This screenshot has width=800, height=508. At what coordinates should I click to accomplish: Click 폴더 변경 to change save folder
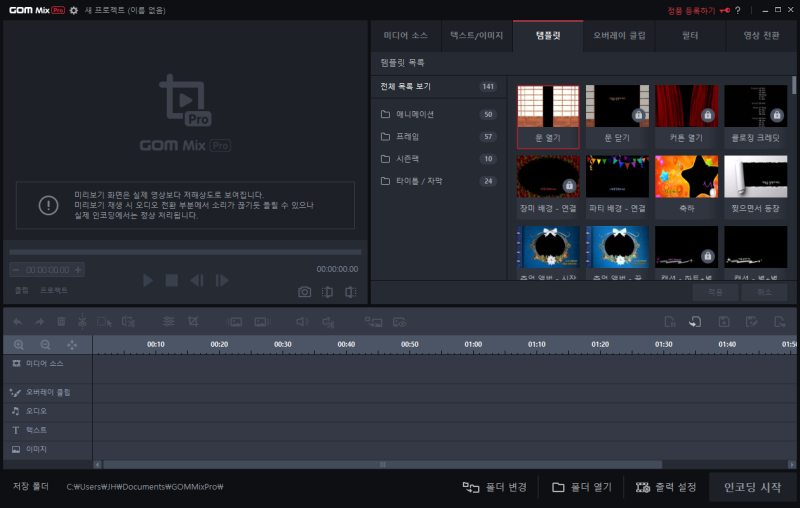[494, 487]
